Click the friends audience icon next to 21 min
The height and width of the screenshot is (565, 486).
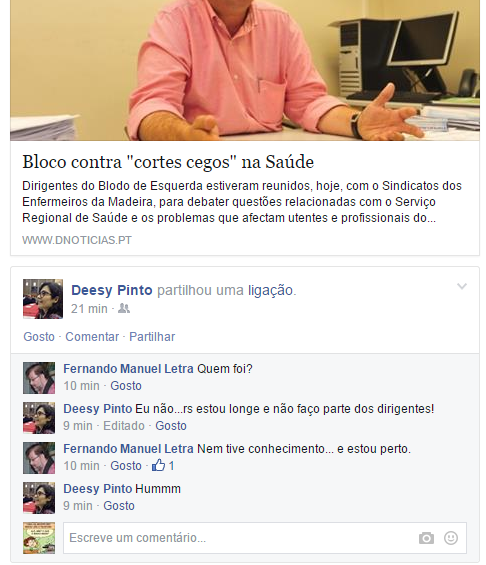(124, 308)
